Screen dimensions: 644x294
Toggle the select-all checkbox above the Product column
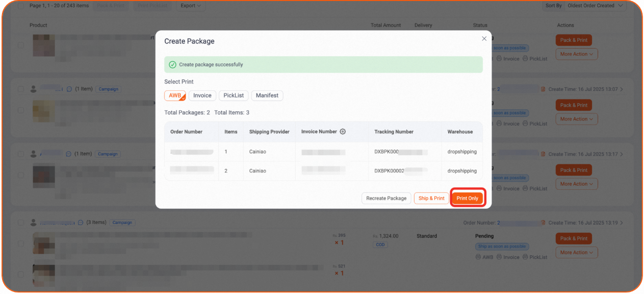(21, 6)
